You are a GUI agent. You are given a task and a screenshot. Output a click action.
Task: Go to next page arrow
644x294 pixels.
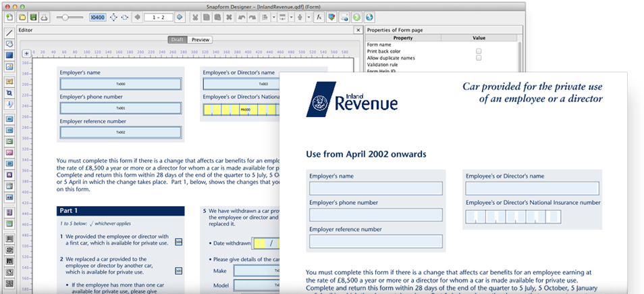click(179, 18)
